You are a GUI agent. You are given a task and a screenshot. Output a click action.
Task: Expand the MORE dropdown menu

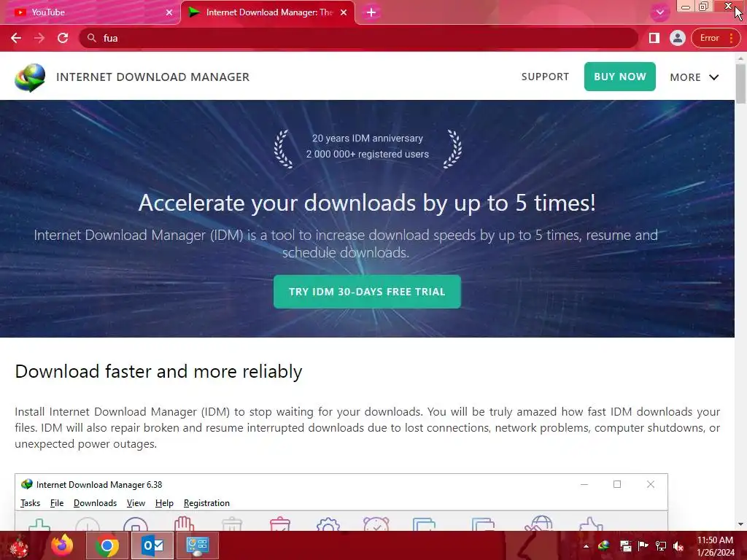(694, 77)
